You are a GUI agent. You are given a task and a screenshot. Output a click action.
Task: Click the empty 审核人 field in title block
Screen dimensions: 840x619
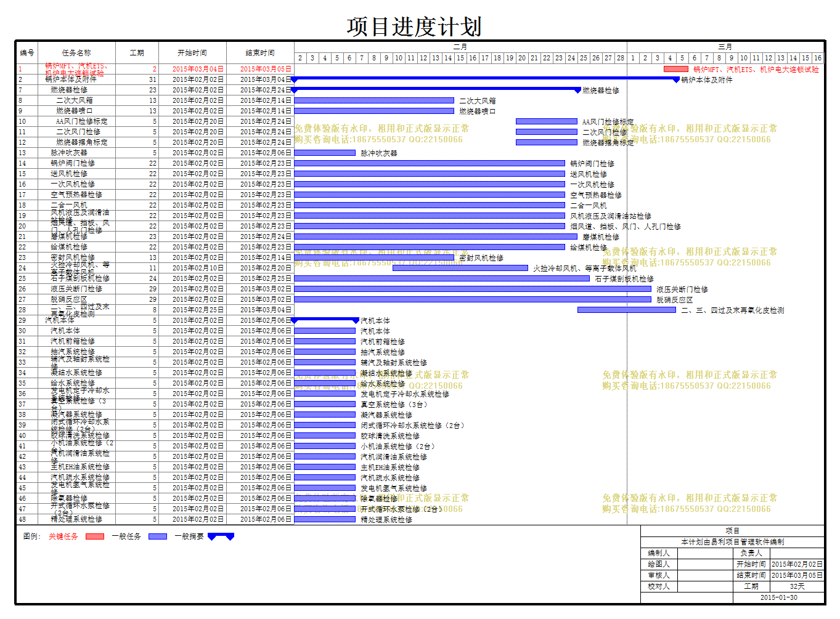tap(706, 575)
